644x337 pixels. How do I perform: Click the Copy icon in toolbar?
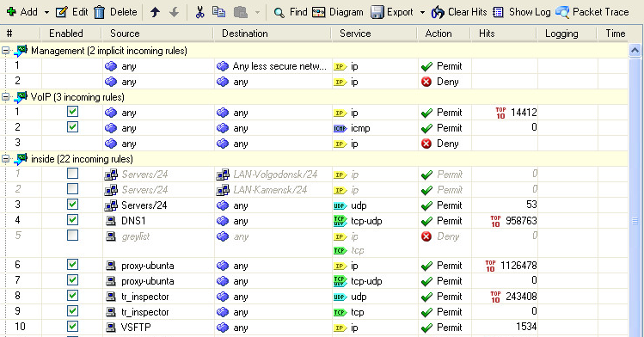218,12
